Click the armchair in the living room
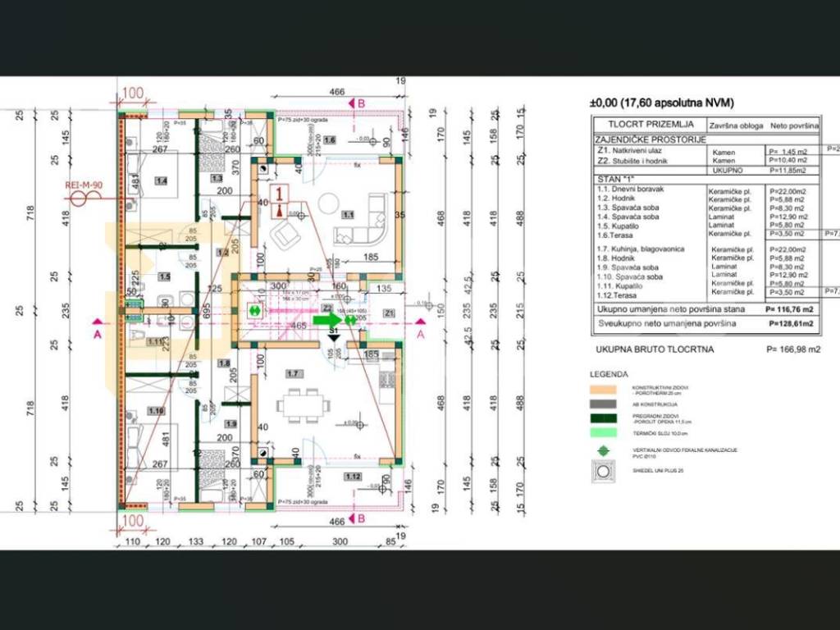The width and height of the screenshot is (840, 630). (285, 236)
